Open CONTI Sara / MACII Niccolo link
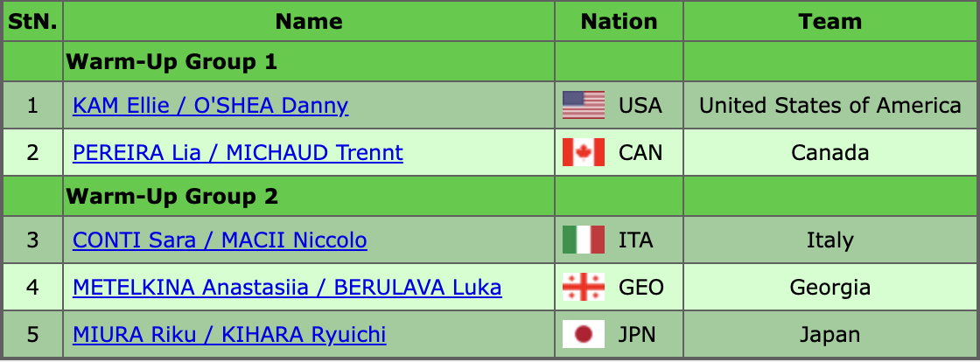The width and height of the screenshot is (980, 362). pyautogui.click(x=220, y=240)
